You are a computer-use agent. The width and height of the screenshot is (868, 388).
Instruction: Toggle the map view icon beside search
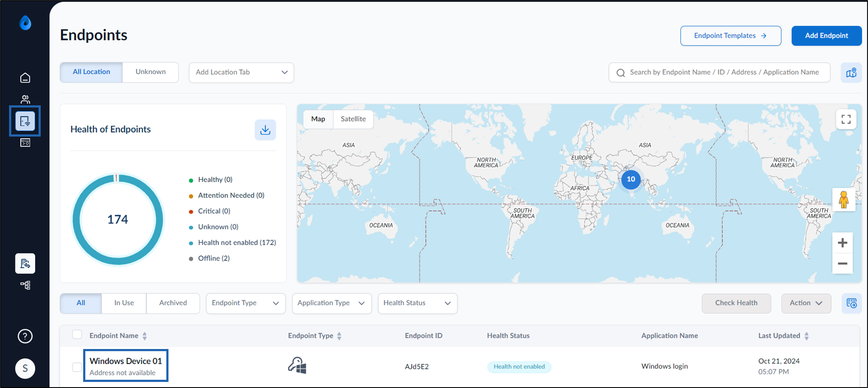click(x=851, y=72)
